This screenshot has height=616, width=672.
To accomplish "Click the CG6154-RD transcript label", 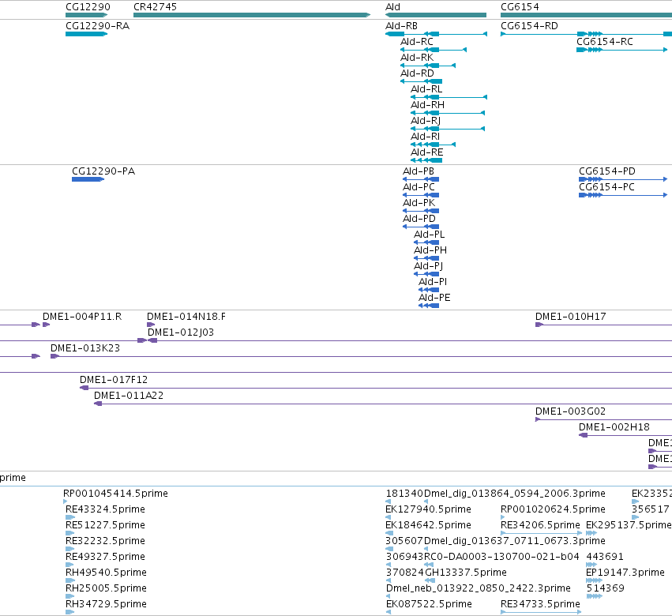I will 529,26.
